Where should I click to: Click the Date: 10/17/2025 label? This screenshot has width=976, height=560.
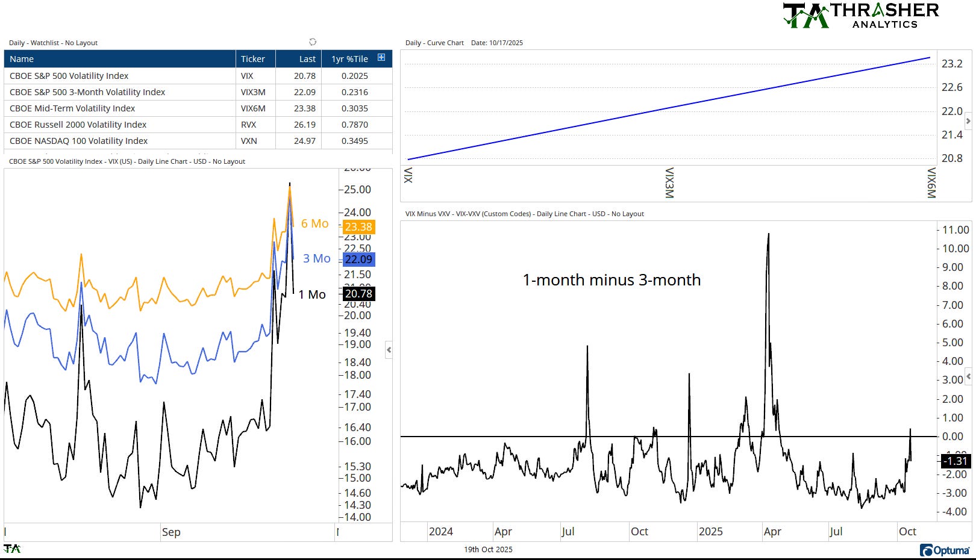coord(497,43)
